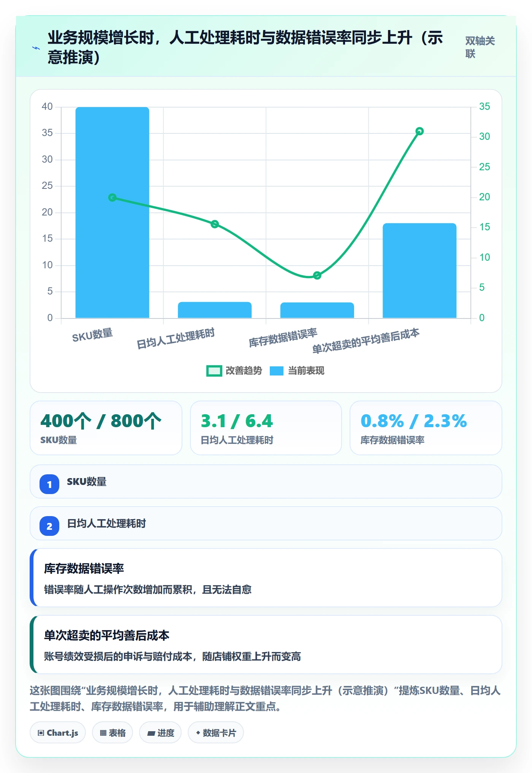Click the 数据卡片 tag chip

click(x=216, y=733)
